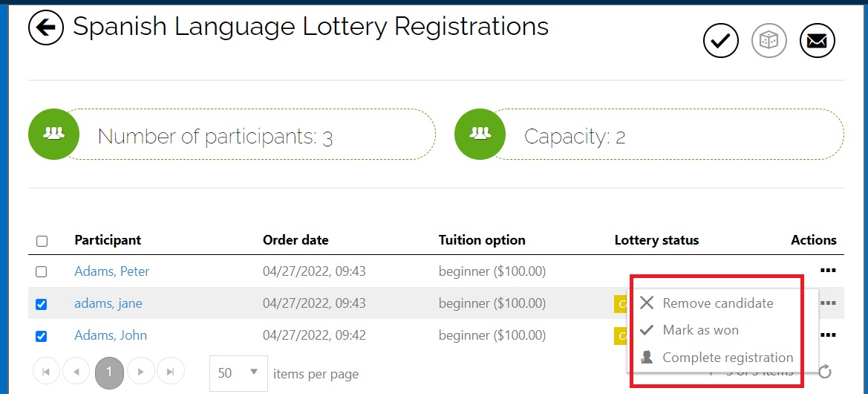868x394 pixels.
Task: Go to the next page arrow
Action: pos(140,372)
